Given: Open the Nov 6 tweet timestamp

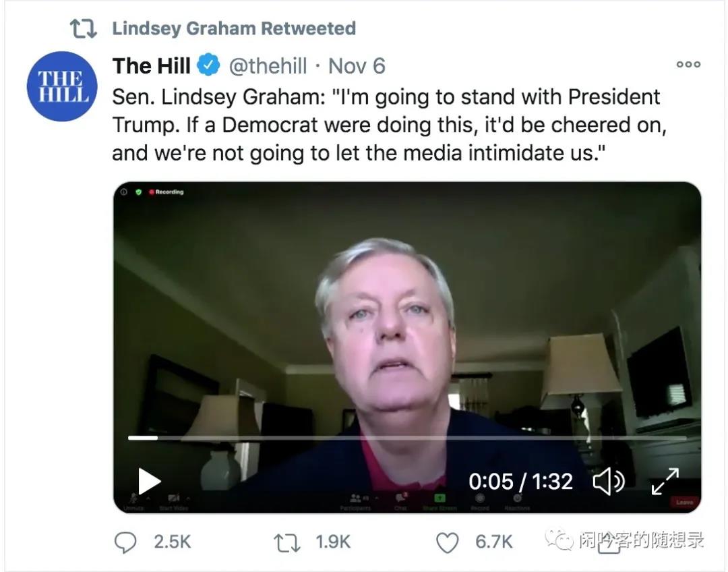Looking at the screenshot, I should pyautogui.click(x=357, y=66).
